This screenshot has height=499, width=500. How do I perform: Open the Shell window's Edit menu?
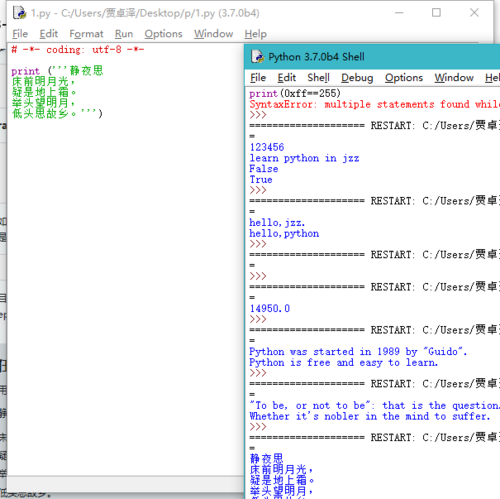click(287, 78)
